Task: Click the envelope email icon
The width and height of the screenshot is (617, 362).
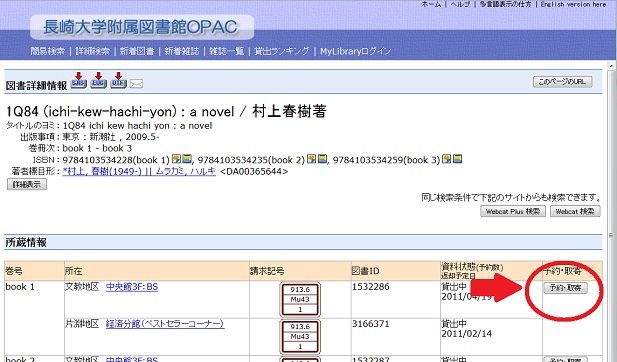Action: (x=136, y=84)
